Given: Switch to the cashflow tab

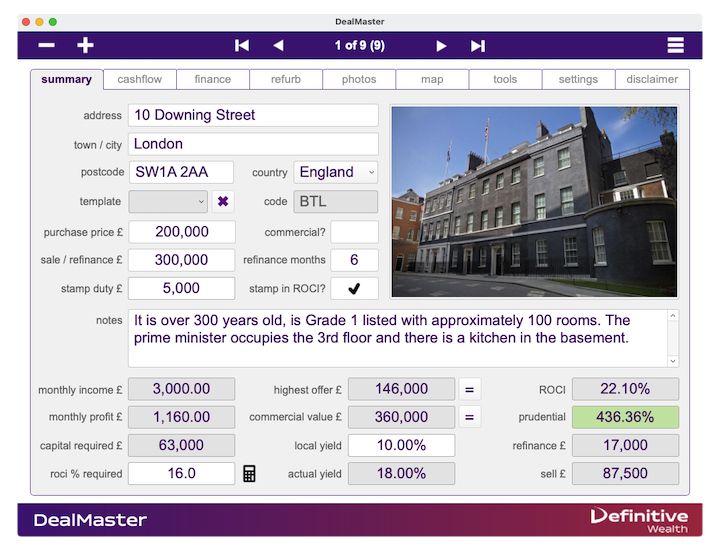Looking at the screenshot, I should [140, 79].
